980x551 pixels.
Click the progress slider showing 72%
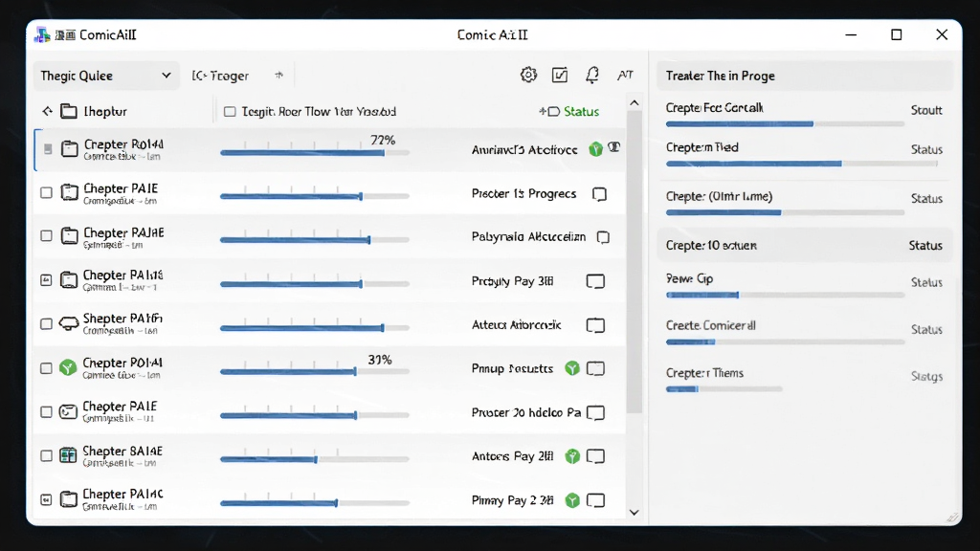(314, 152)
